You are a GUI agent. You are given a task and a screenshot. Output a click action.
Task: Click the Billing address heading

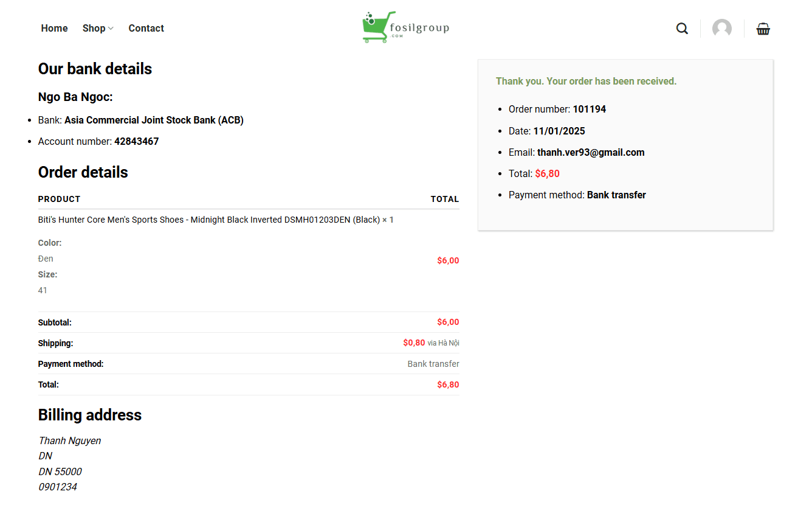(90, 415)
